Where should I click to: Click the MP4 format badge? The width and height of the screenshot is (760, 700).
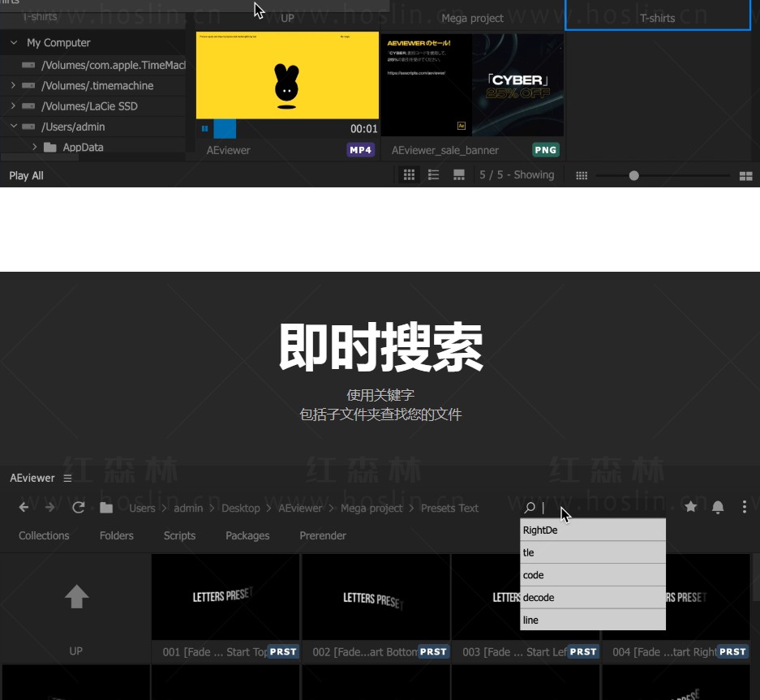tap(361, 150)
